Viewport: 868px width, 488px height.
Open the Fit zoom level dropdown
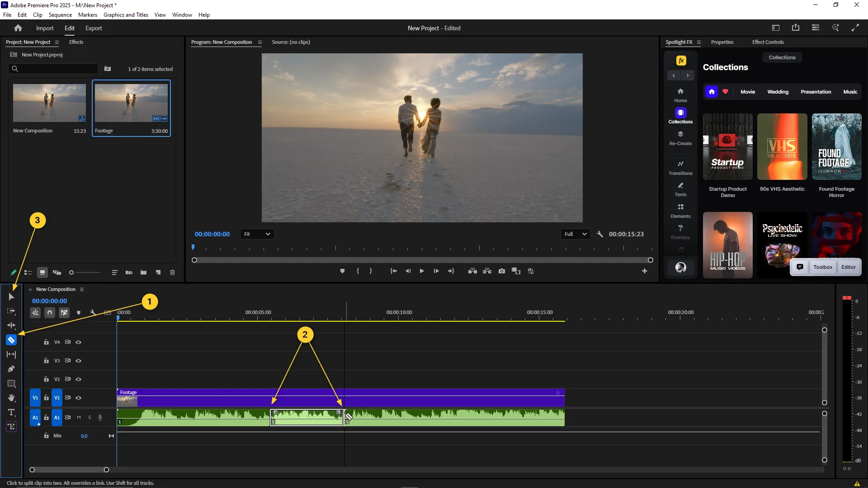[x=257, y=234]
